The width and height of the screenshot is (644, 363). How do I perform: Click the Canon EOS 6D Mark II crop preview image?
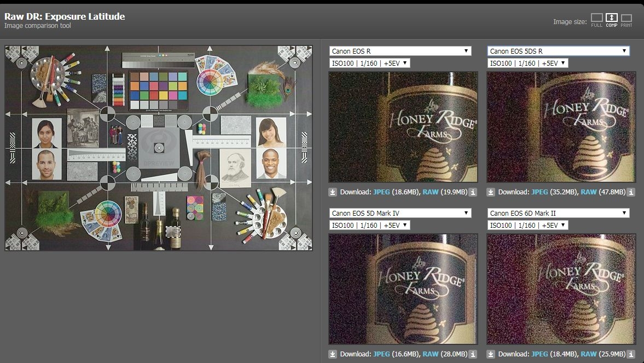561,289
